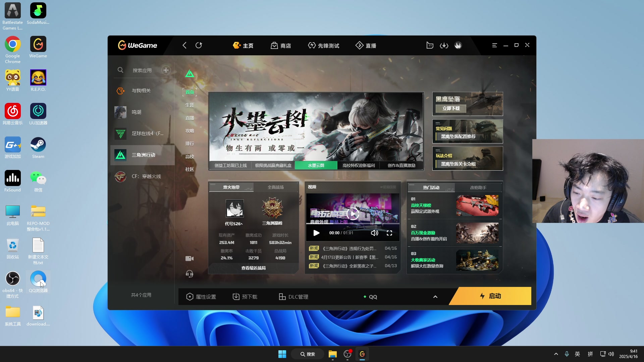Click the 搜索应用 search field
Viewport: 644px width, 362px height.
pos(142,70)
